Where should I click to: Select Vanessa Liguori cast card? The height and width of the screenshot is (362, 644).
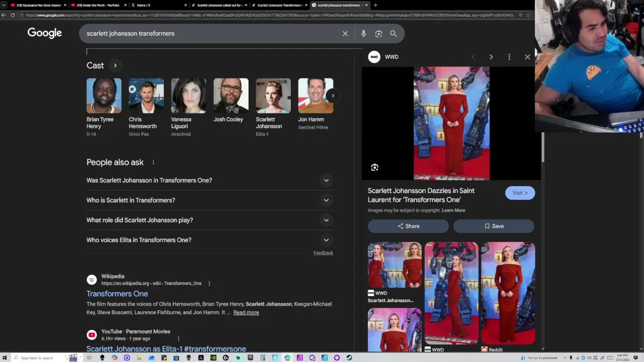click(188, 107)
